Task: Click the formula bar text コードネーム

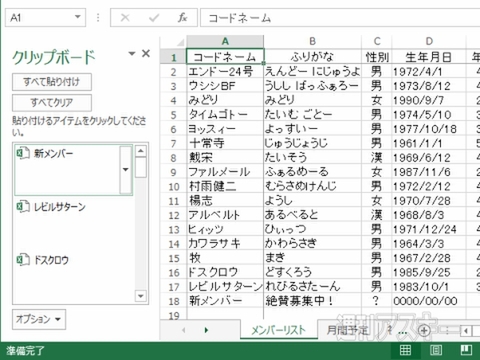Action: 239,18
